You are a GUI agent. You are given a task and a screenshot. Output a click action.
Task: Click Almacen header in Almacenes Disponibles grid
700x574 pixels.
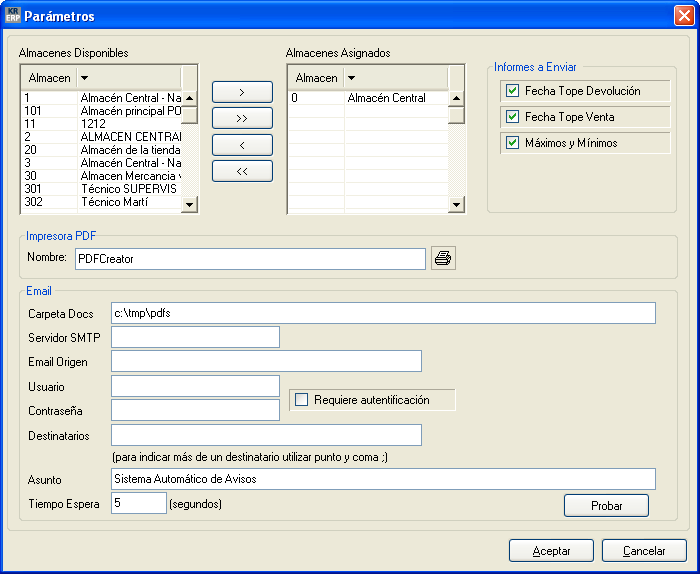coord(49,78)
